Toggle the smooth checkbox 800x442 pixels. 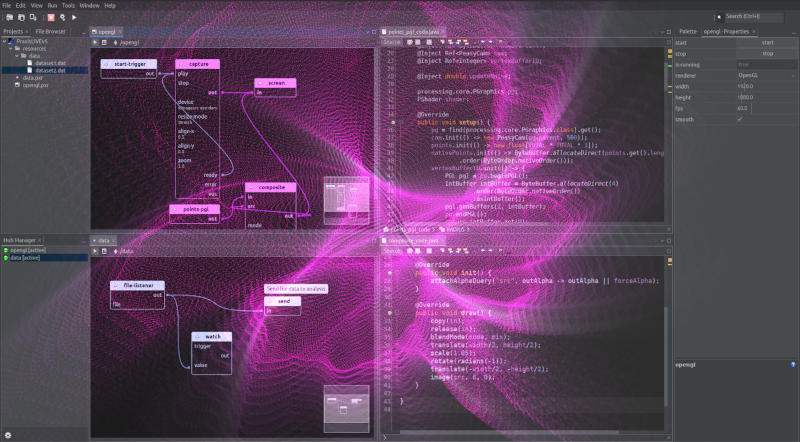tap(740, 119)
